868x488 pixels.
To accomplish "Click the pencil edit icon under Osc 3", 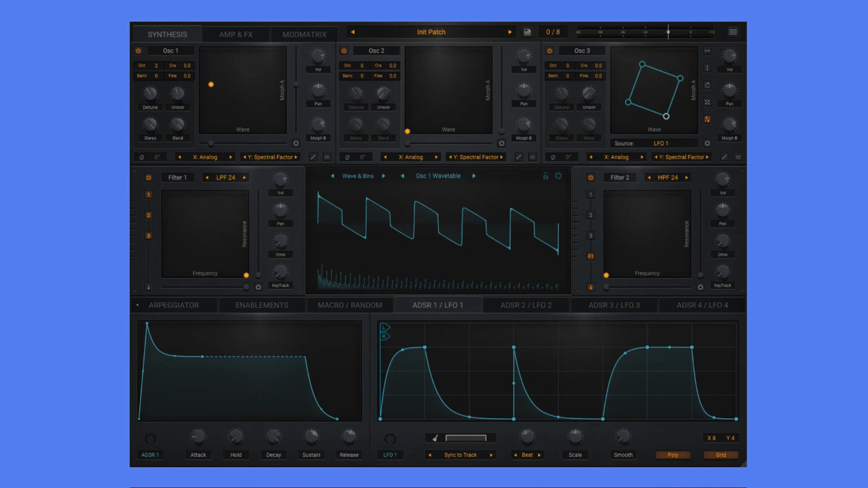I will (x=724, y=157).
